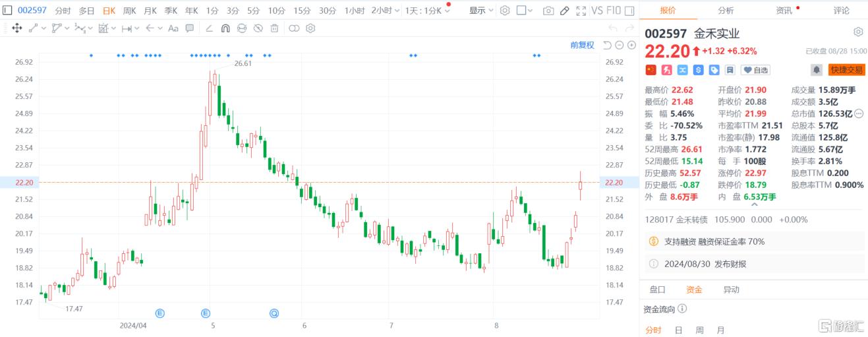
Task: Toggle drawing lock icon in toolbar
Action: [x=242, y=28]
